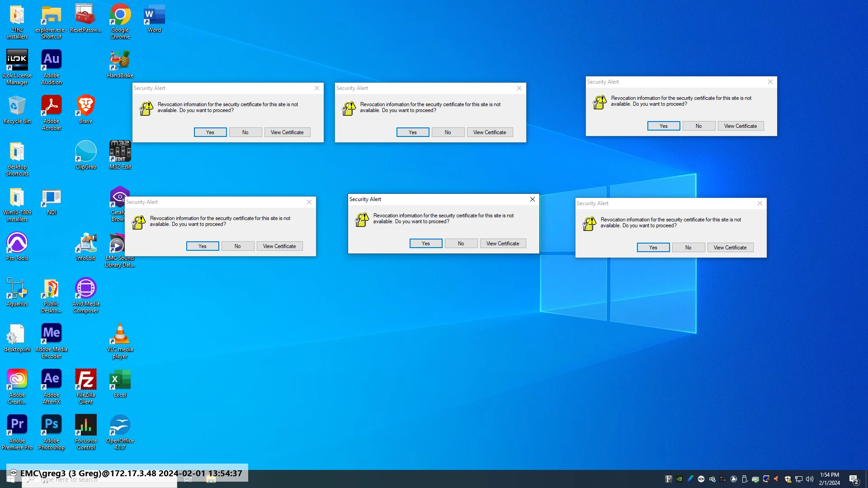Open the notification center in taskbar
Viewport: 868px width, 488px height.
coord(854,479)
